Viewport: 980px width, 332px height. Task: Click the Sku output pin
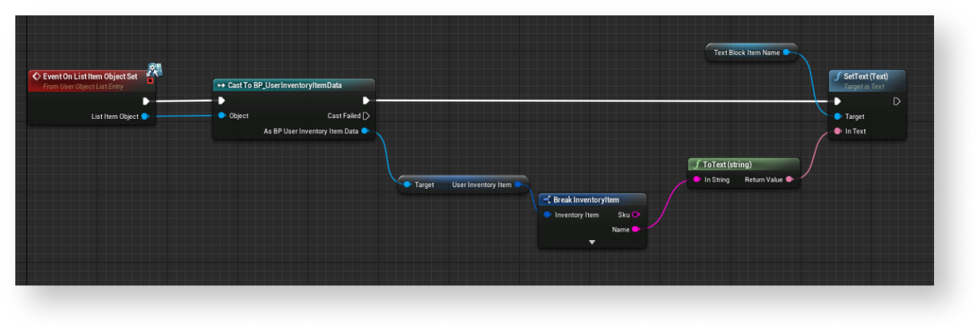pos(635,215)
